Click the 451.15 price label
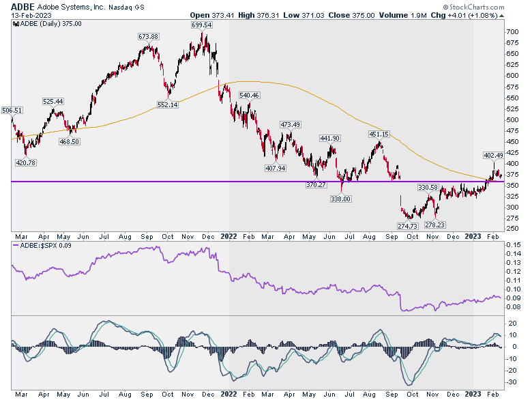The height and width of the screenshot is (400, 532). pos(379,134)
